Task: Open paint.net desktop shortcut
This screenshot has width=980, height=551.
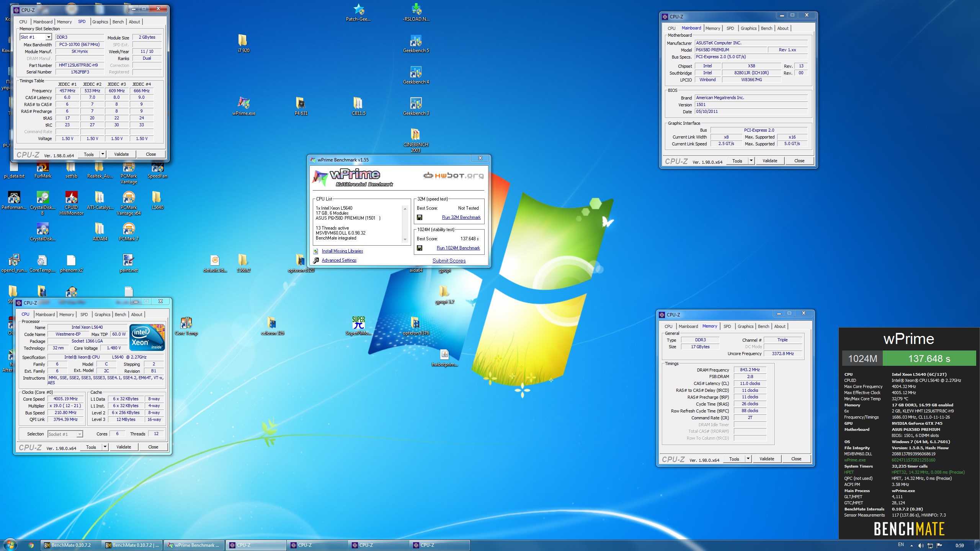Action: (x=129, y=263)
